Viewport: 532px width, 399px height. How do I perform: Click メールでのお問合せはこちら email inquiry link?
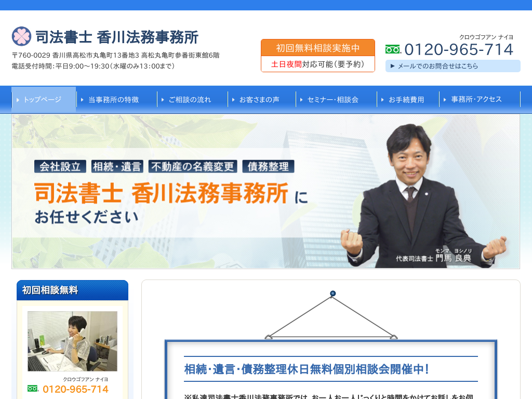pyautogui.click(x=453, y=66)
